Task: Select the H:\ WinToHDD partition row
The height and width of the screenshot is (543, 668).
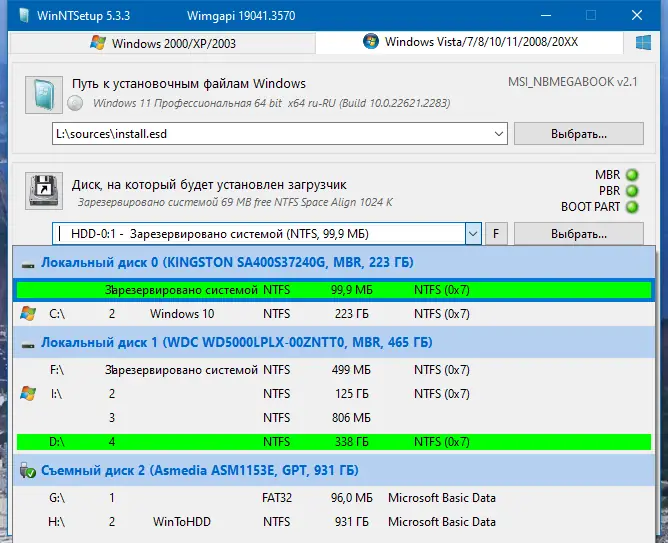Action: pyautogui.click(x=334, y=522)
